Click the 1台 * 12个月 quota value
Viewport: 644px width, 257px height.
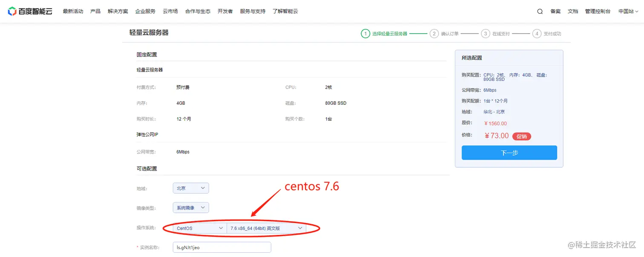[x=495, y=101]
